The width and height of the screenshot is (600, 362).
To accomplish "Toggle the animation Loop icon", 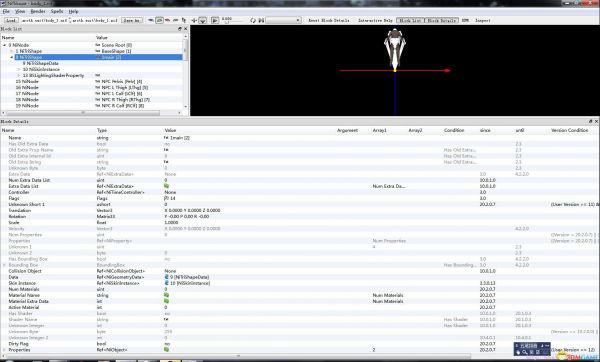I will 253,20.
